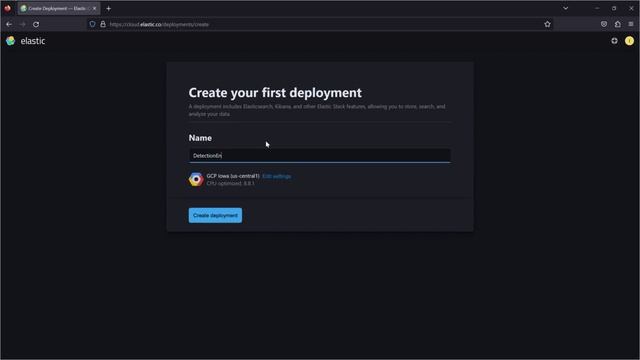Click the Firefox icon in title bar
Screen dimensions: 640x360
coord(7,8)
